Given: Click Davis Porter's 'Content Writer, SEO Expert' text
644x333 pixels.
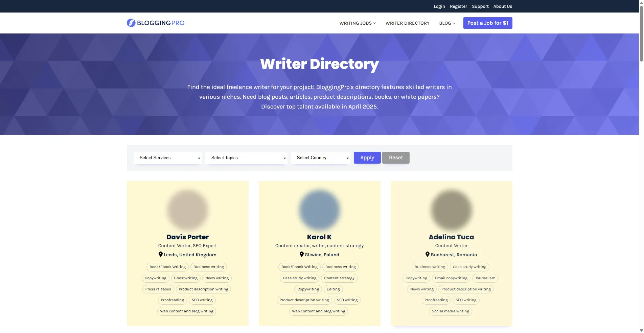Looking at the screenshot, I should coord(188,246).
